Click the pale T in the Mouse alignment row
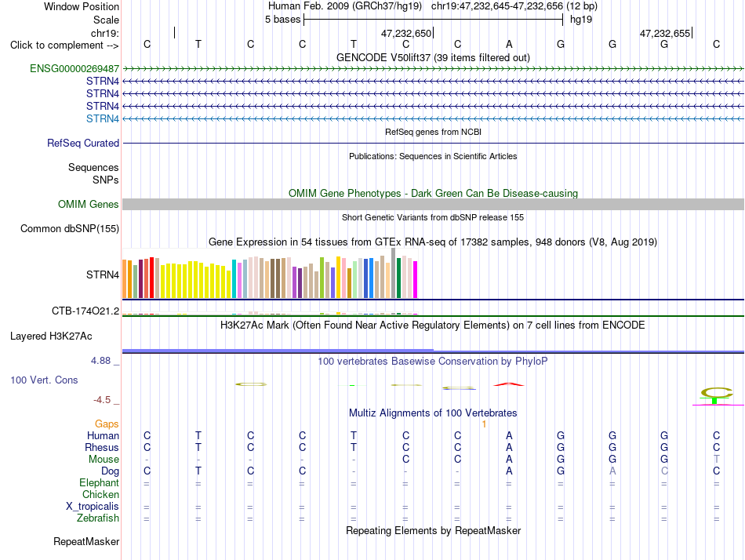745x560 pixels. click(717, 460)
